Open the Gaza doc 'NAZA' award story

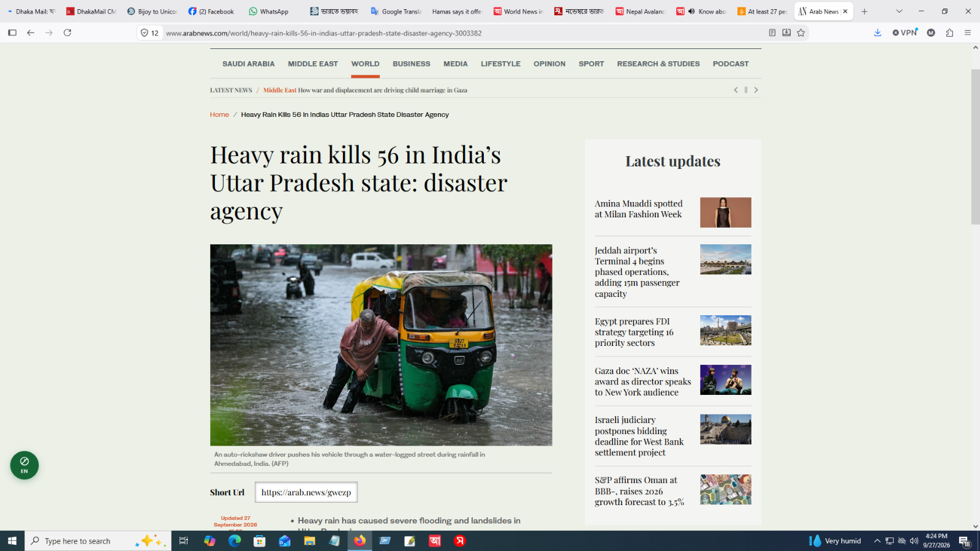643,381
